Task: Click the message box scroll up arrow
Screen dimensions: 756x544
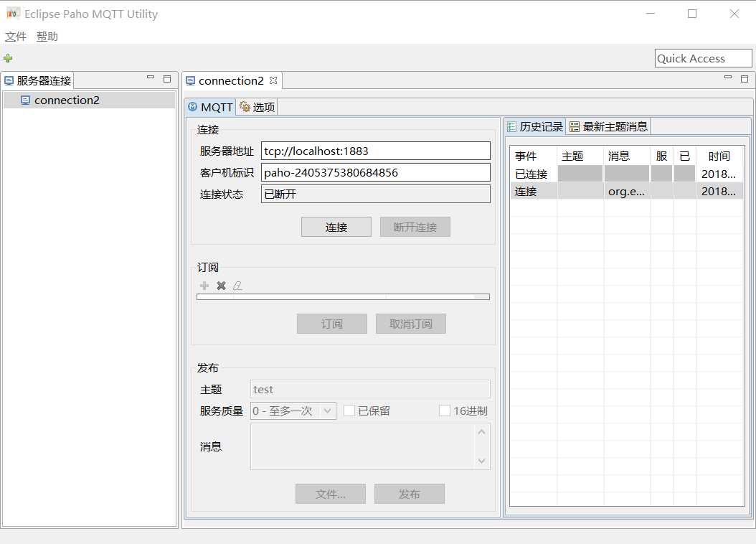Action: click(x=482, y=432)
